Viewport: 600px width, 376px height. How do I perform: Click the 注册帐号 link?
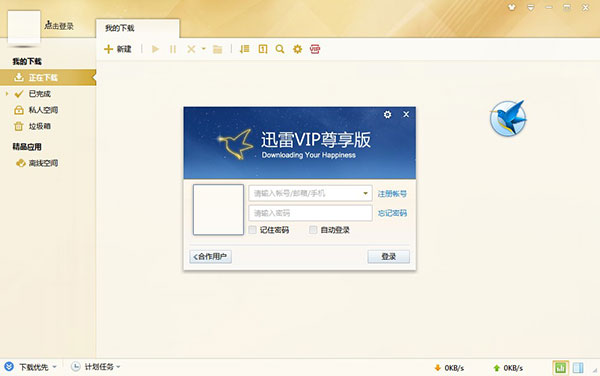[x=392, y=194]
